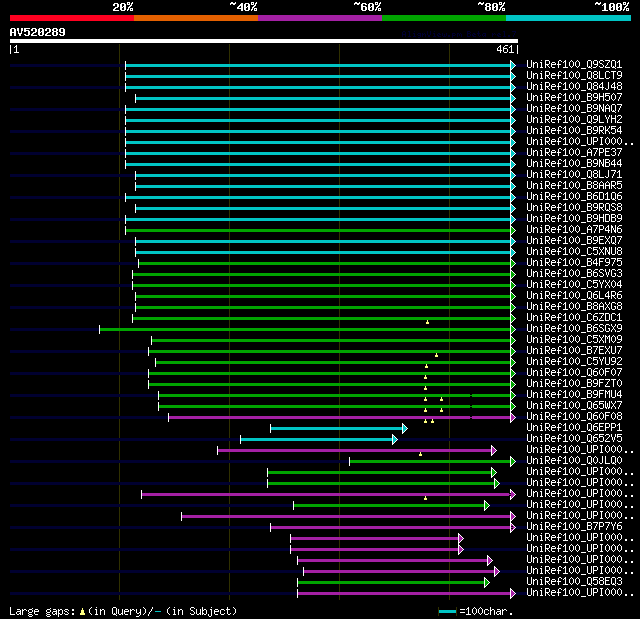Choose the UniRef100_B8AAR5 entry name
The height and width of the screenshot is (619, 640).
pyautogui.click(x=574, y=186)
